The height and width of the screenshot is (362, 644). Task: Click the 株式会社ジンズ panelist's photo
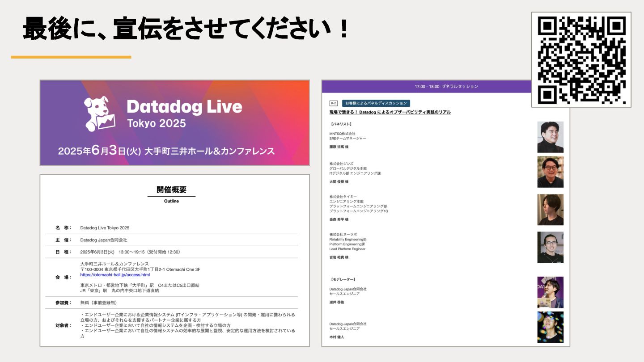pos(551,172)
